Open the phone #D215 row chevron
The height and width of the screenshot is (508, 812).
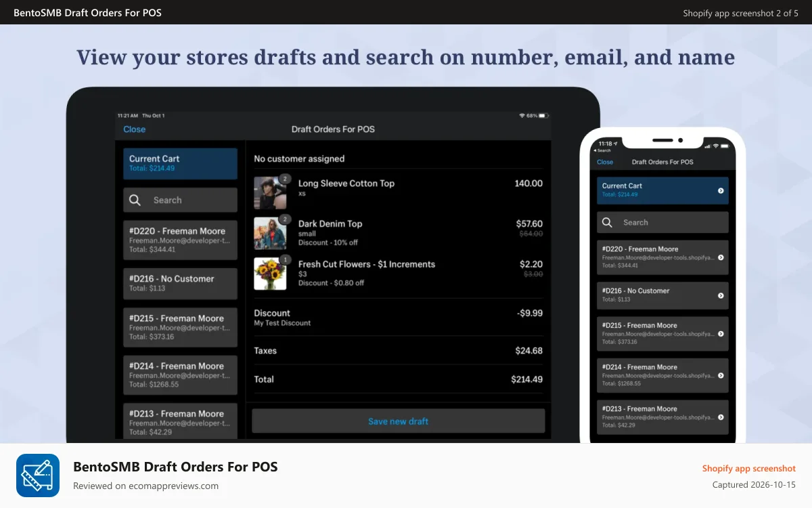(x=721, y=334)
